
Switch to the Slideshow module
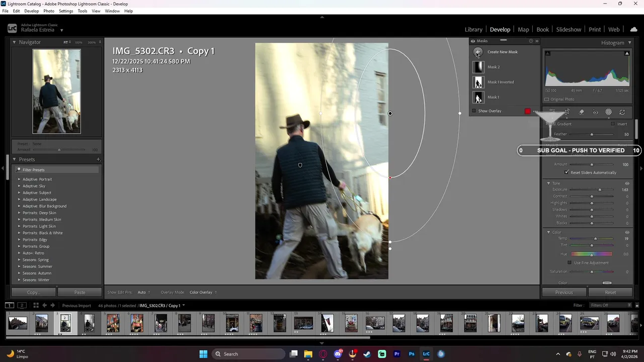pos(569,30)
